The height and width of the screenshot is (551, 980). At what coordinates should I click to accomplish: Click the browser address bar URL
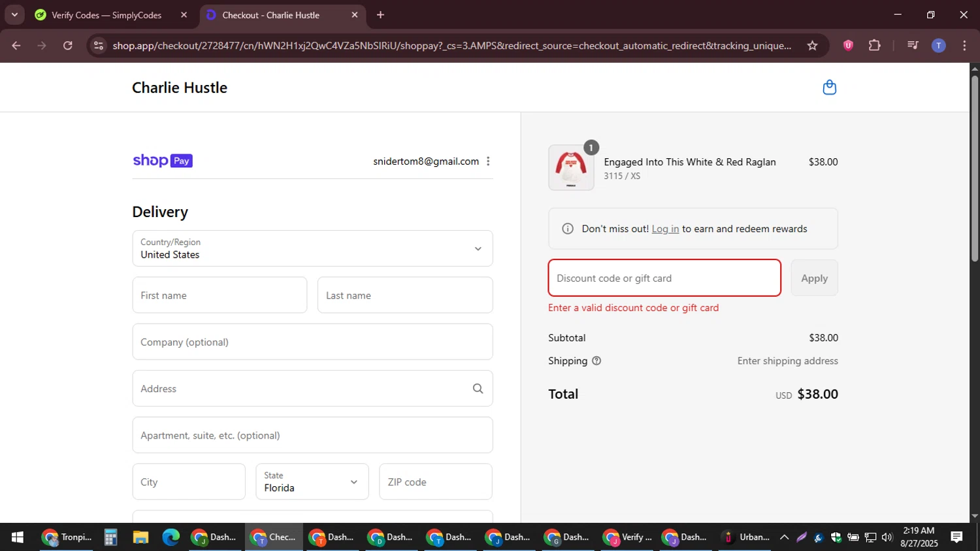451,46
